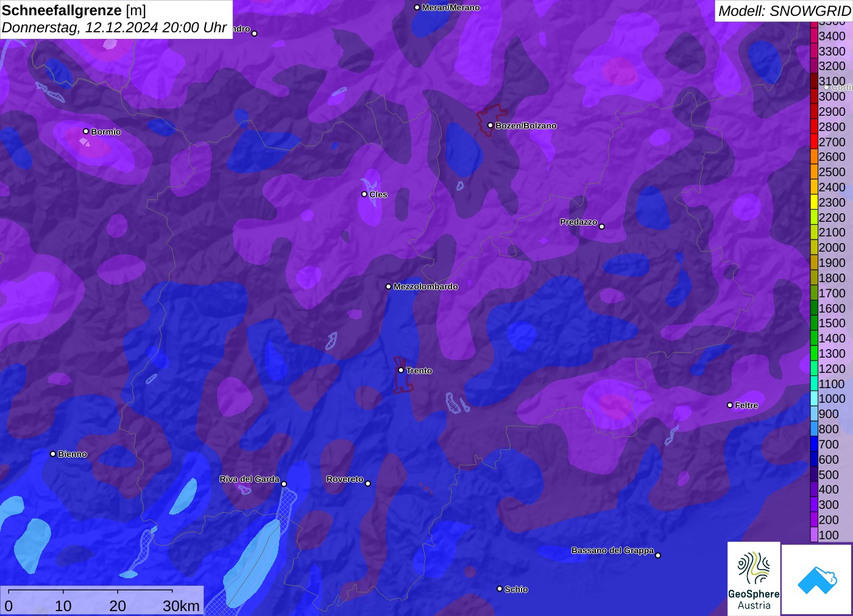Click the Bormio label text
853x616 pixels.
coord(106,132)
